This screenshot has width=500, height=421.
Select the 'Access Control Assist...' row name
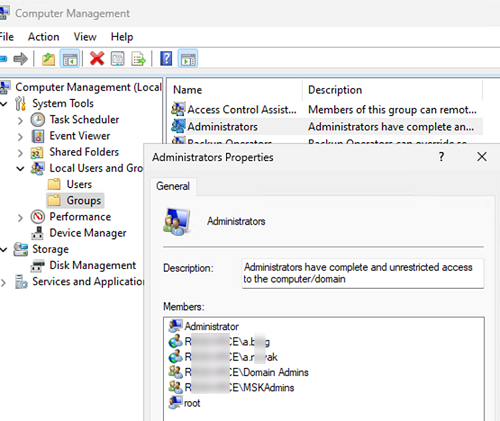[242, 109]
